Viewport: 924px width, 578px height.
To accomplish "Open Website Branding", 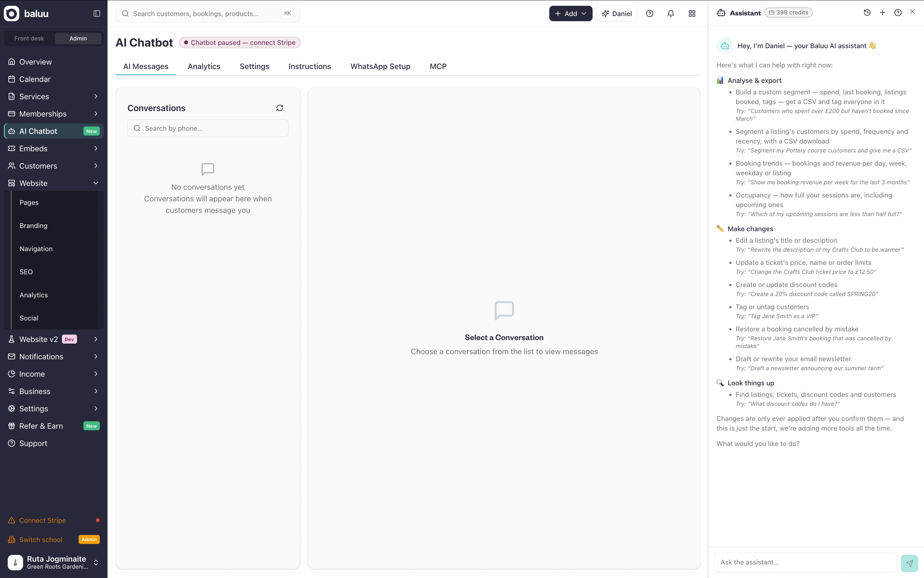I will tap(34, 225).
